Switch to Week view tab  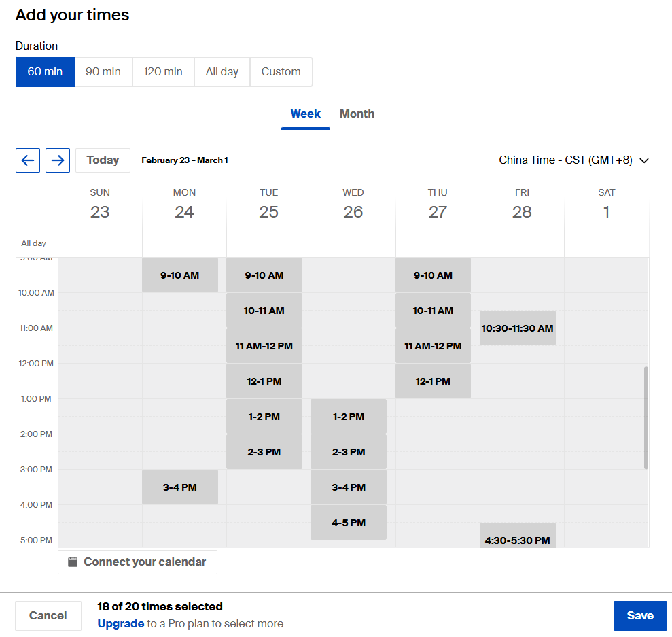306,114
